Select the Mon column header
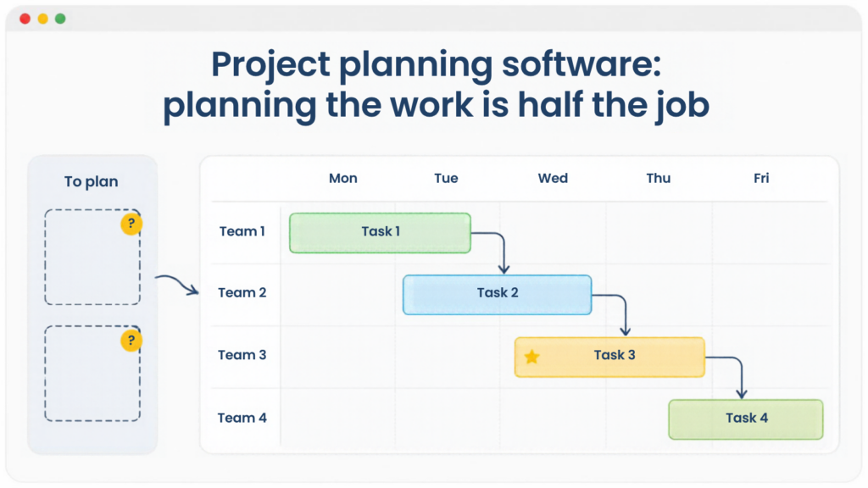 343,178
